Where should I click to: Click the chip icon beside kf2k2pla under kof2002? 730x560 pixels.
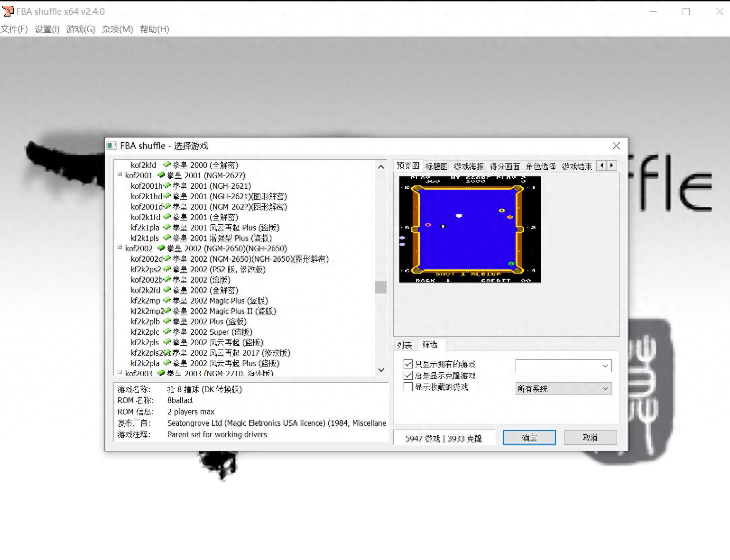click(x=167, y=363)
